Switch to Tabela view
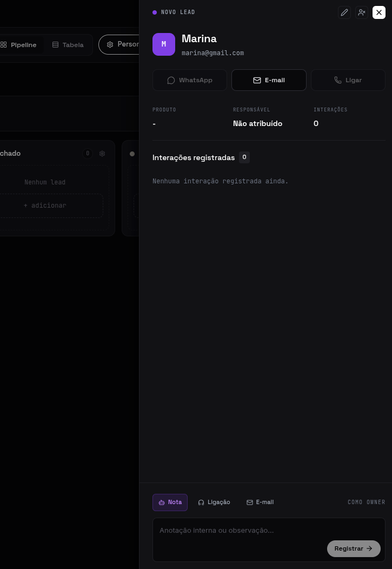Image resolution: width=392 pixels, height=569 pixels. (x=68, y=45)
